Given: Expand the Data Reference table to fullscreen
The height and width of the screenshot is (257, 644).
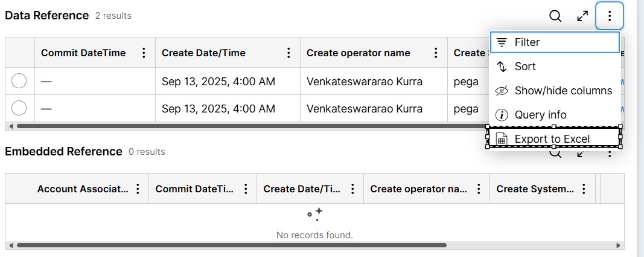Looking at the screenshot, I should (x=582, y=16).
